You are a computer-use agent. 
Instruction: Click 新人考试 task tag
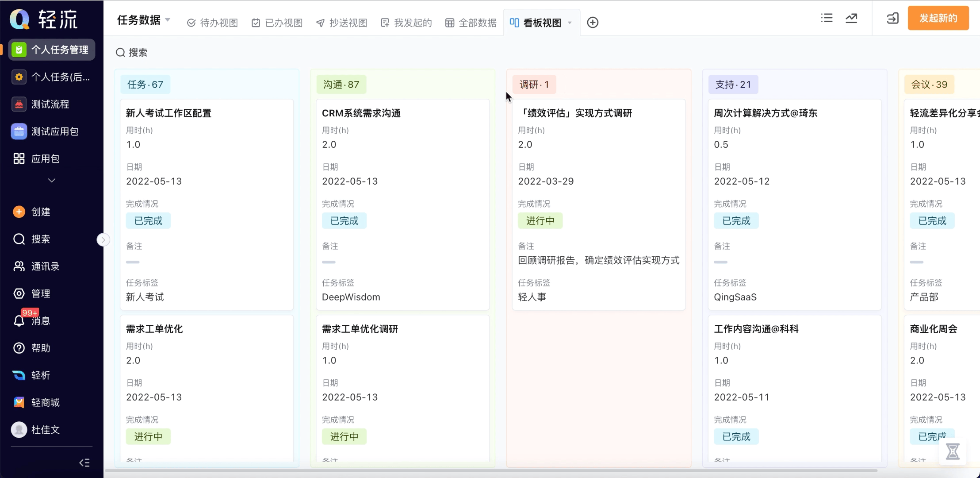pyautogui.click(x=145, y=297)
